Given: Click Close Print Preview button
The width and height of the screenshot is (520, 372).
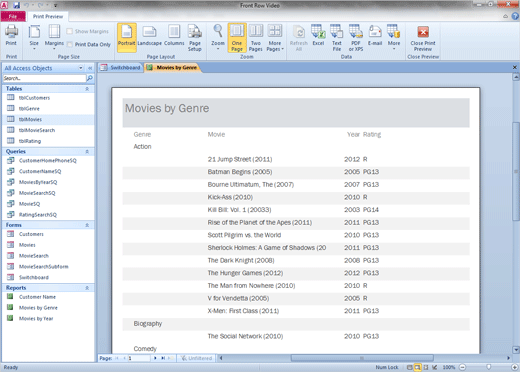Looking at the screenshot, I should tap(423, 38).
